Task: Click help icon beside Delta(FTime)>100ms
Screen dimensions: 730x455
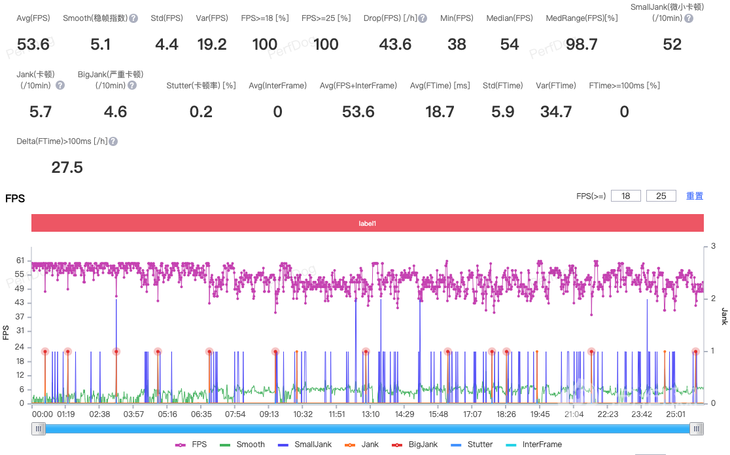Action: (x=113, y=142)
